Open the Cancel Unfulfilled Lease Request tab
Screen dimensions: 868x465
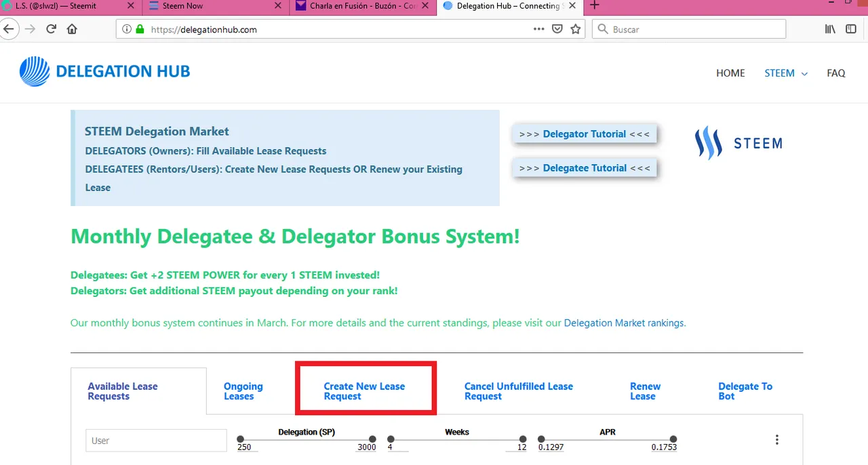[519, 391]
